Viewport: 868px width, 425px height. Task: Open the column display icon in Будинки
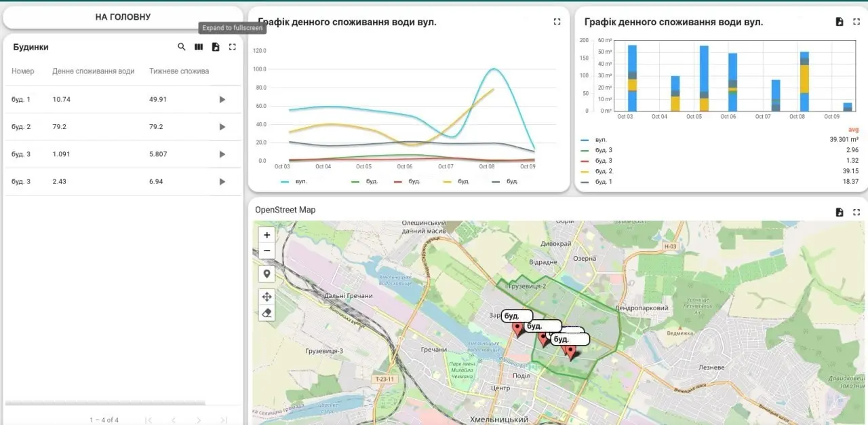199,47
